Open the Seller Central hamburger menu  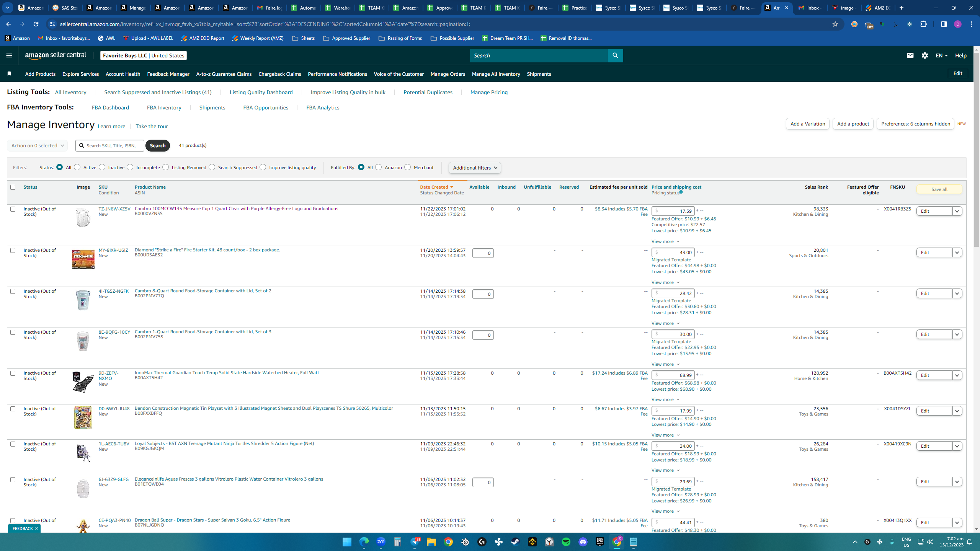click(x=9, y=55)
